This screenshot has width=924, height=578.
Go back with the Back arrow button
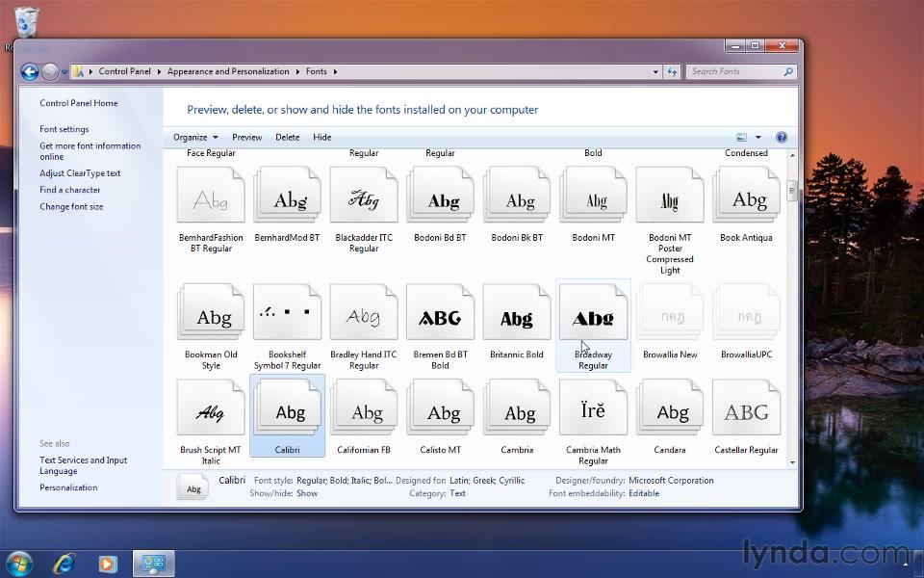(x=30, y=72)
